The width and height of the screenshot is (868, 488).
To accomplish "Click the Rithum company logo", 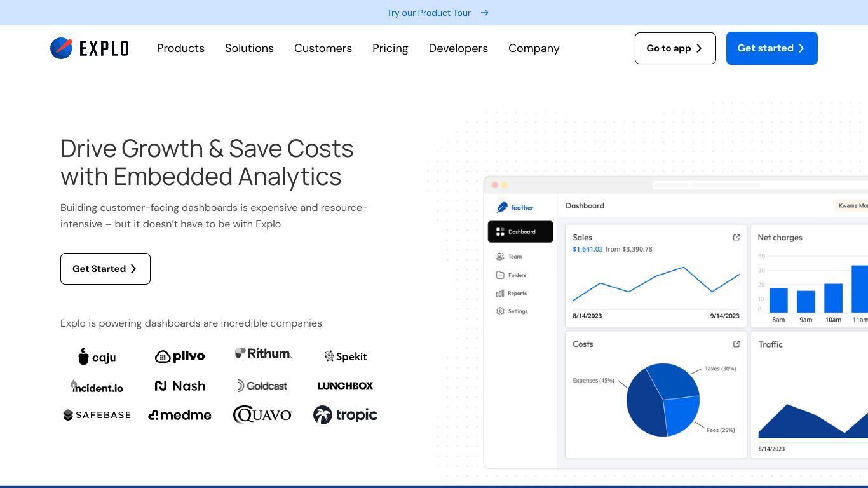I will (263, 353).
